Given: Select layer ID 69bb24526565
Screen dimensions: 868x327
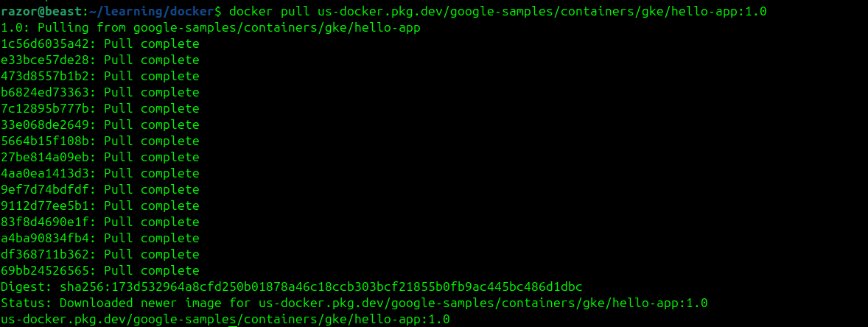Looking at the screenshot, I should 46,270.
